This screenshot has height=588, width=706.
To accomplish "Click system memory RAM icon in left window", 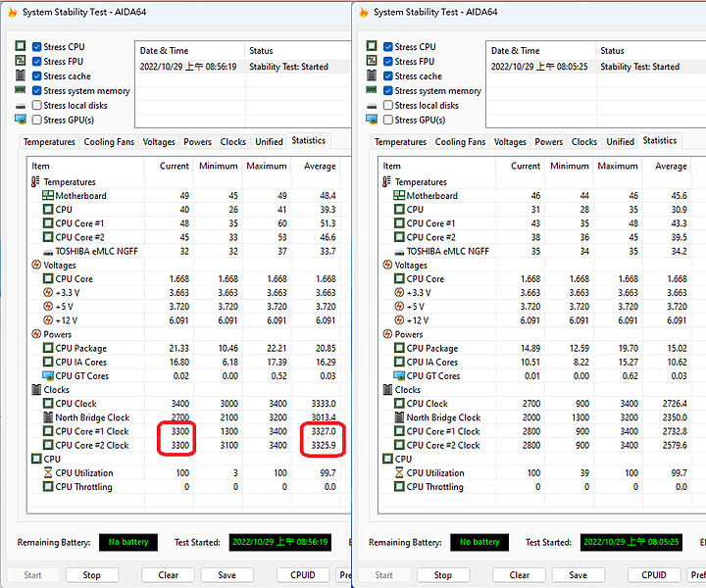I will point(21,90).
